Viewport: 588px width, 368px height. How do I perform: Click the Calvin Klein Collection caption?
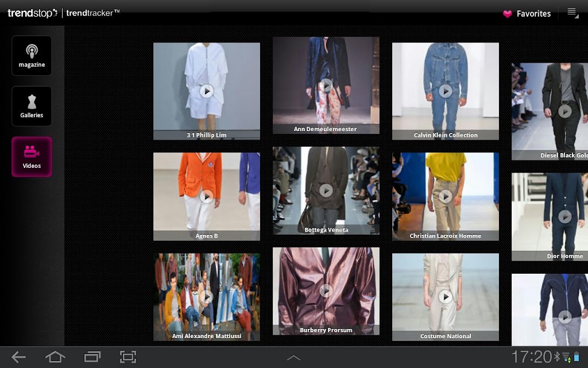tap(445, 135)
